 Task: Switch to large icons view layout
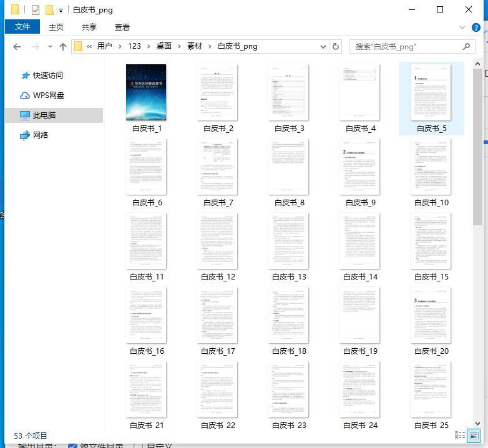coord(474,436)
